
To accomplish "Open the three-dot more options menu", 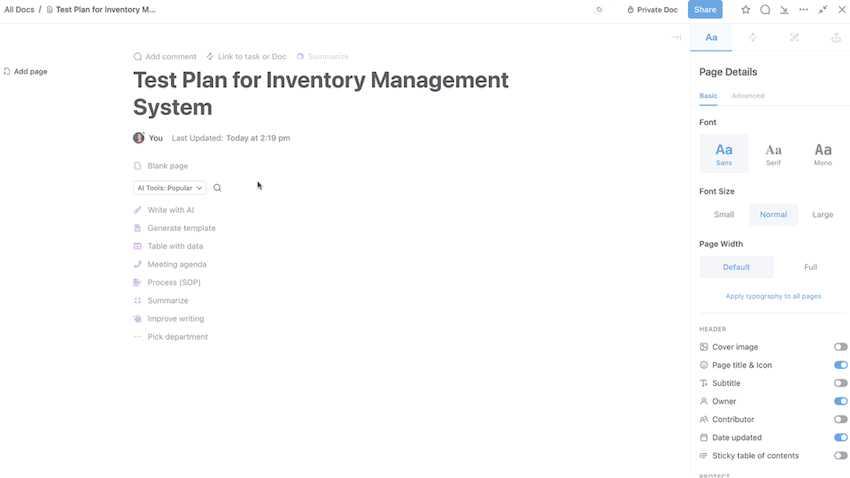I will pos(803,10).
